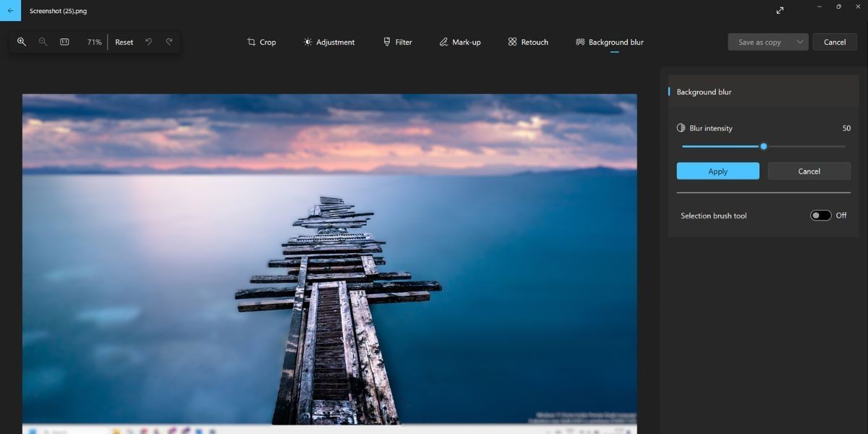Click the back arrow icon

(x=10, y=11)
